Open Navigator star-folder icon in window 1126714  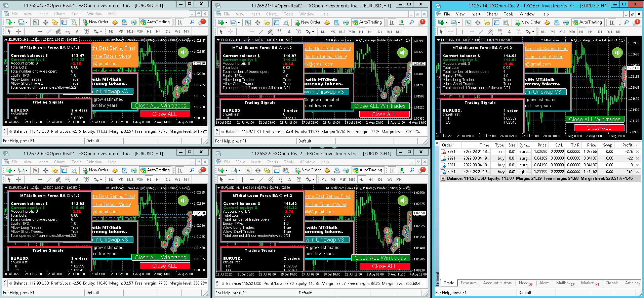pyautogui.click(x=487, y=23)
